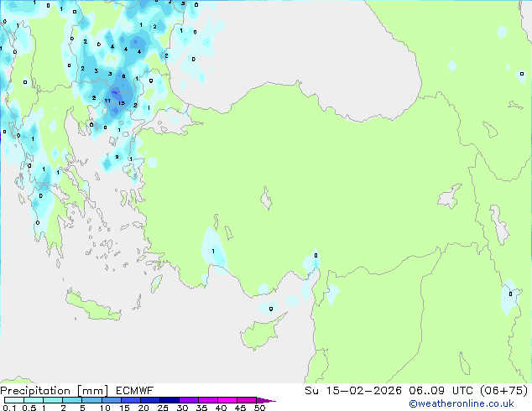Click the 25–30 mm navy legend swatch
This screenshot has width=532, height=411.
click(x=170, y=400)
